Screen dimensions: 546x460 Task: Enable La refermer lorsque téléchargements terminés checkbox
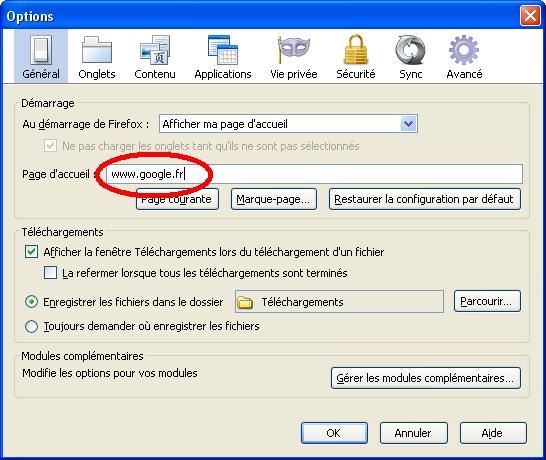(50, 272)
